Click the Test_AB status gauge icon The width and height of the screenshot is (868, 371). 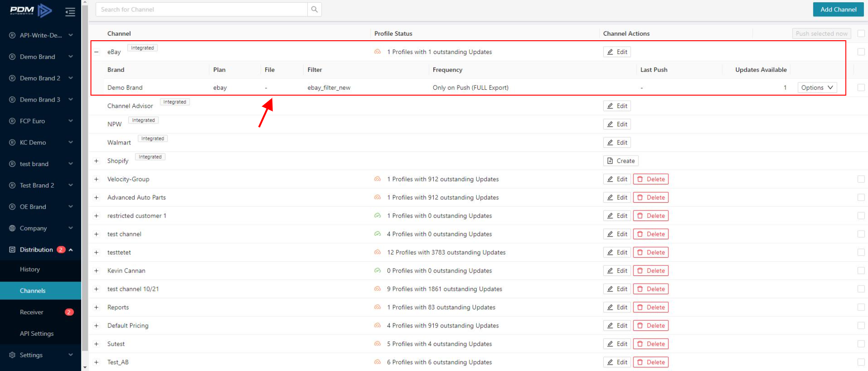click(x=377, y=362)
